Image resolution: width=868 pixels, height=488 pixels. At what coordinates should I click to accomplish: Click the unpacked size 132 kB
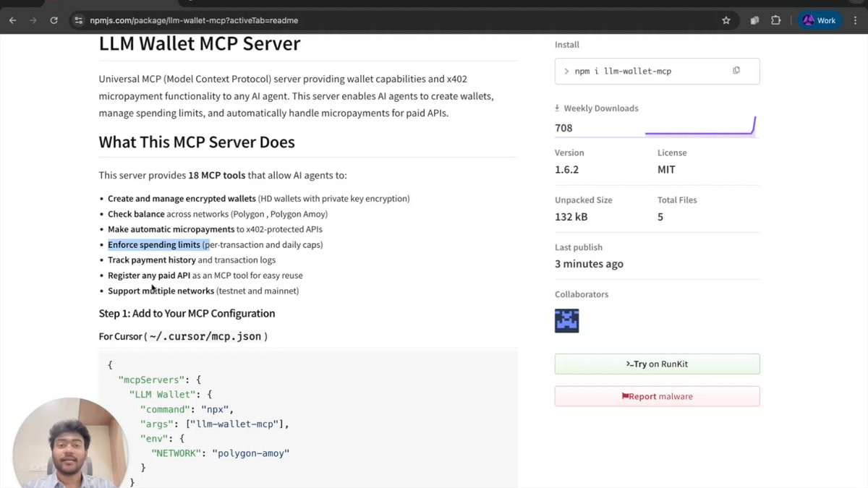point(571,217)
